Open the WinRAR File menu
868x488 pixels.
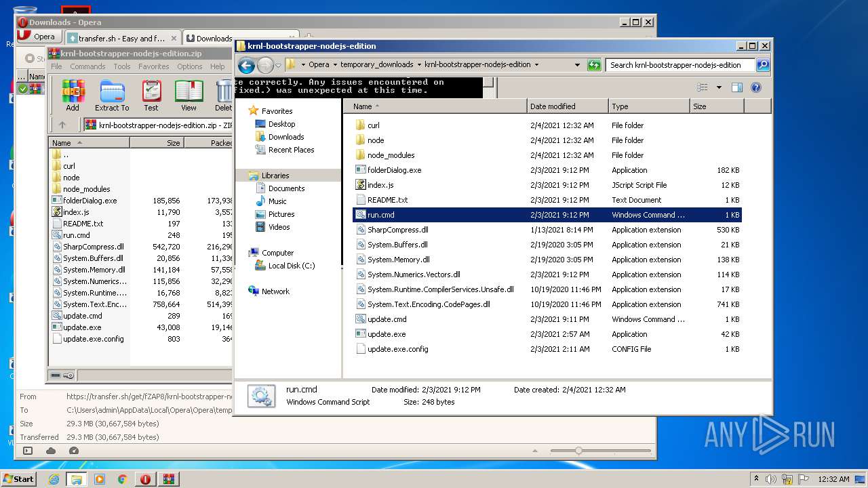(56, 66)
